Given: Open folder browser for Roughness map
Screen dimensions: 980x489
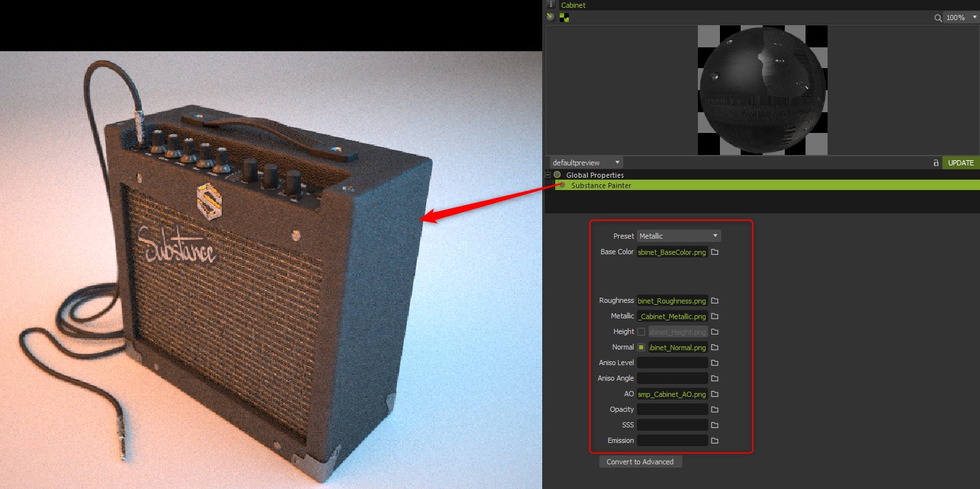Looking at the screenshot, I should pos(715,301).
